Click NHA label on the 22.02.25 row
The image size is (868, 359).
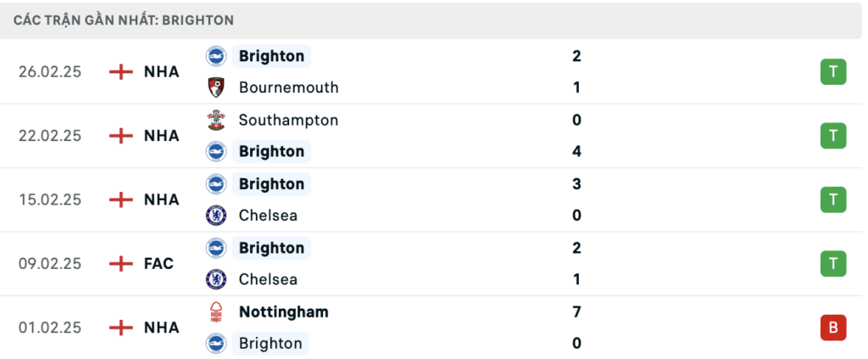[161, 136]
